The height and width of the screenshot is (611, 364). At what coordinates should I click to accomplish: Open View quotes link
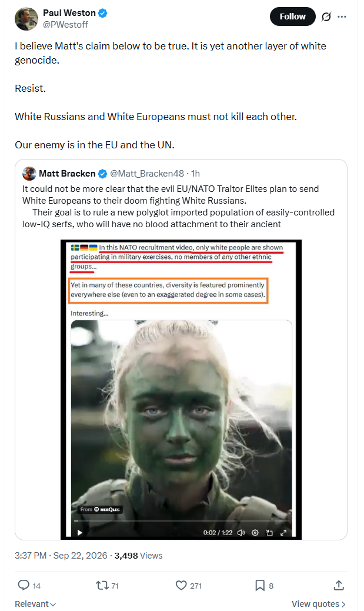click(319, 603)
